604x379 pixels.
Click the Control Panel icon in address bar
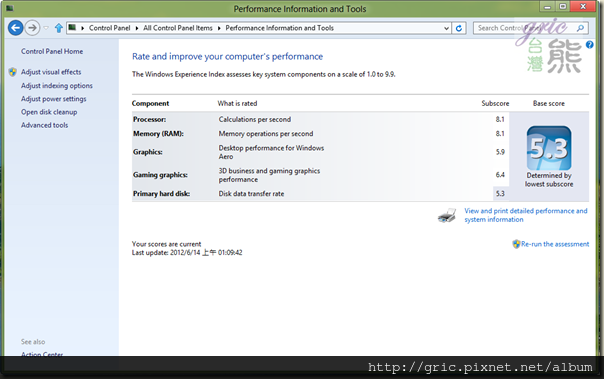(72, 27)
